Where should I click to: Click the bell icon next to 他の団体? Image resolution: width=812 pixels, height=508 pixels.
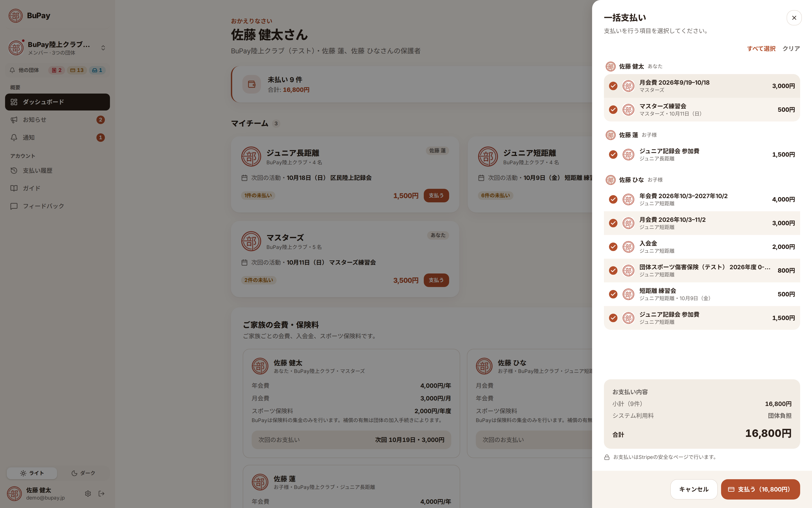point(12,70)
